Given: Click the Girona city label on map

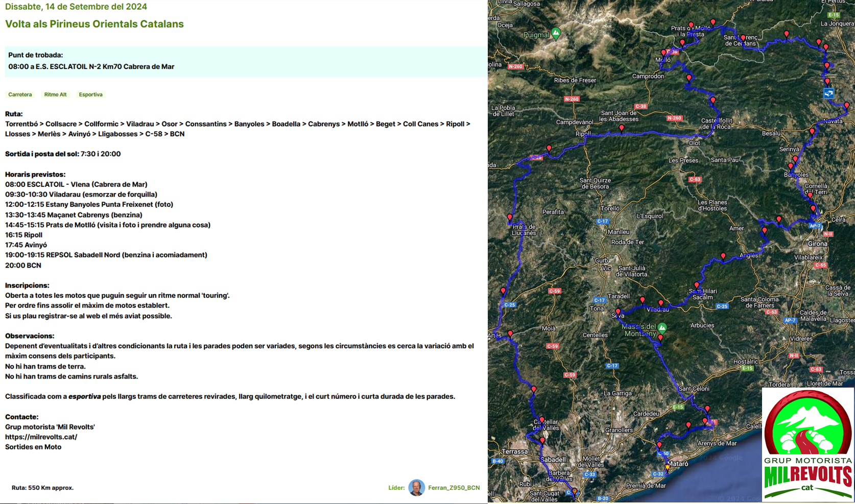Looking at the screenshot, I should (x=817, y=244).
